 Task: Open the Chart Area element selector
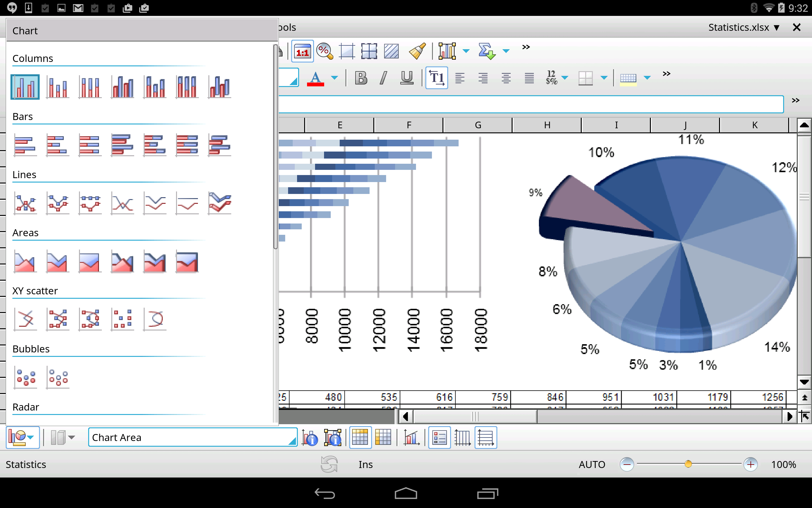pyautogui.click(x=193, y=438)
